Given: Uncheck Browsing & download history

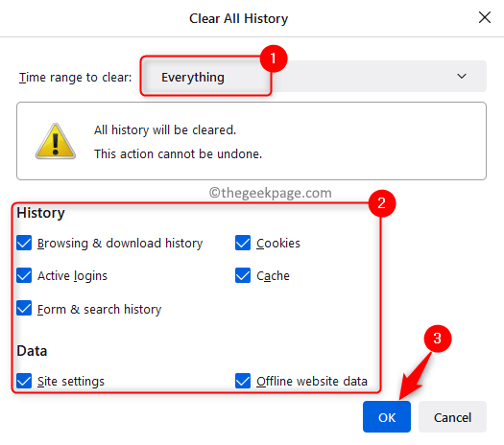Looking at the screenshot, I should coord(24,243).
